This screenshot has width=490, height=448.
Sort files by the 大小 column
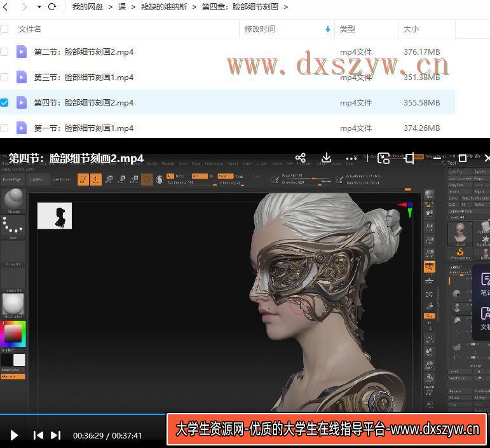pos(411,29)
